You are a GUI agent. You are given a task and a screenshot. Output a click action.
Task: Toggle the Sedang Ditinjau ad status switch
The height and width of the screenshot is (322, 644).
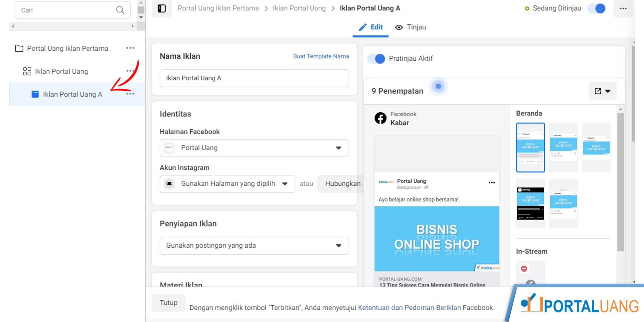click(597, 8)
